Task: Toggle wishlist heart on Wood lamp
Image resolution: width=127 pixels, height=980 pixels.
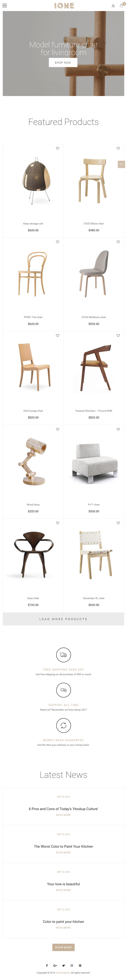Action: tap(57, 429)
